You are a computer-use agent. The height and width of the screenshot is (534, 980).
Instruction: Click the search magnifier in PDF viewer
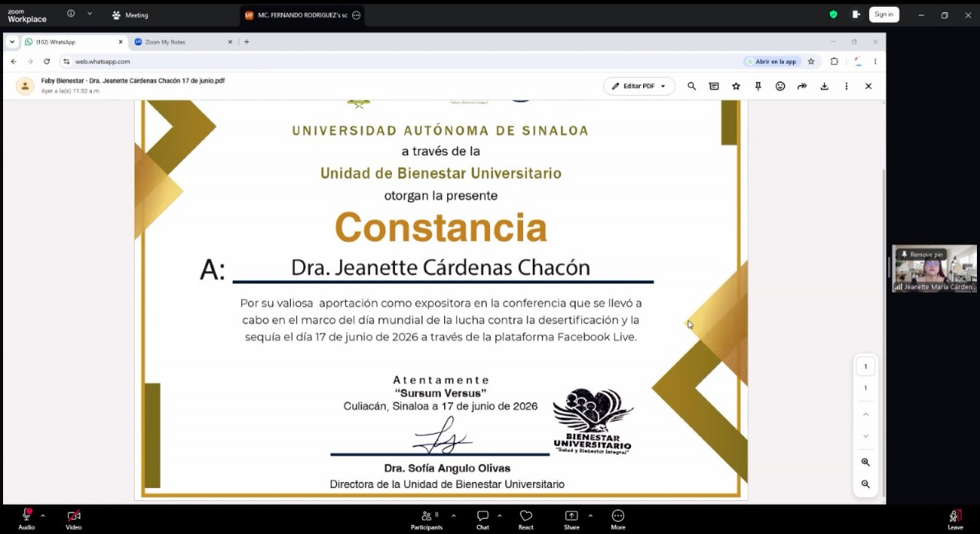tap(691, 86)
